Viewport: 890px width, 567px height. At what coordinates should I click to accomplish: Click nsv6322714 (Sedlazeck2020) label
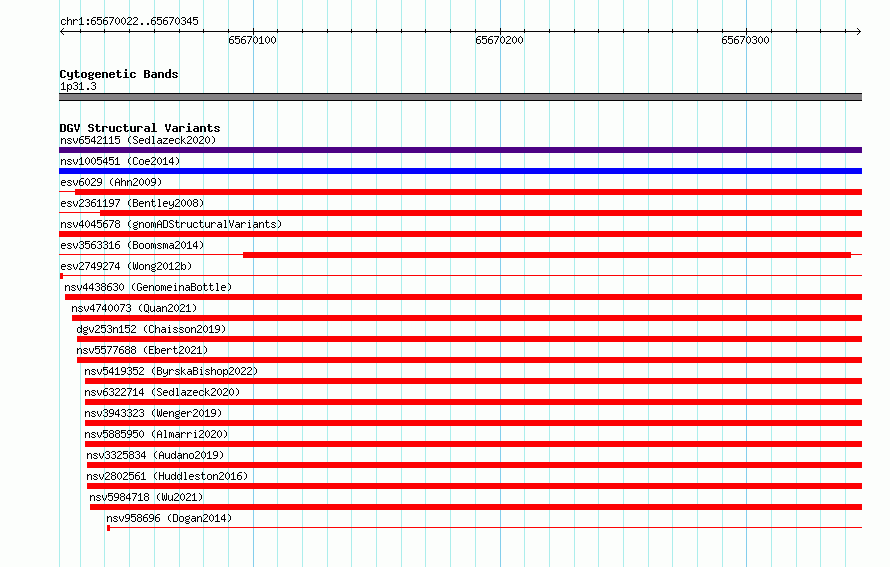(x=162, y=392)
